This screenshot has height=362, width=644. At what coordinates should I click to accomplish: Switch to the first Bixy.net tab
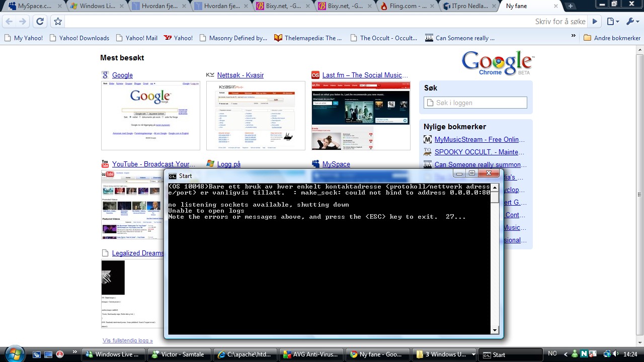(x=283, y=7)
